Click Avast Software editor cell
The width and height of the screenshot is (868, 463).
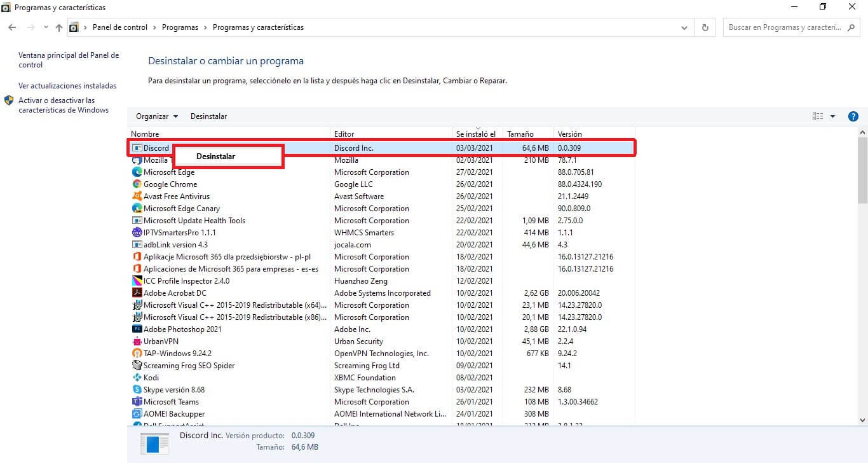(x=360, y=197)
